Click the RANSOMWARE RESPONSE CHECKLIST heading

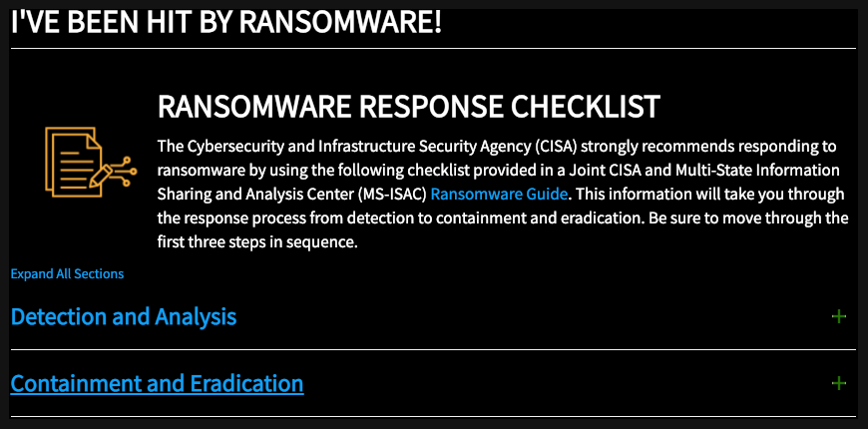pyautogui.click(x=408, y=107)
